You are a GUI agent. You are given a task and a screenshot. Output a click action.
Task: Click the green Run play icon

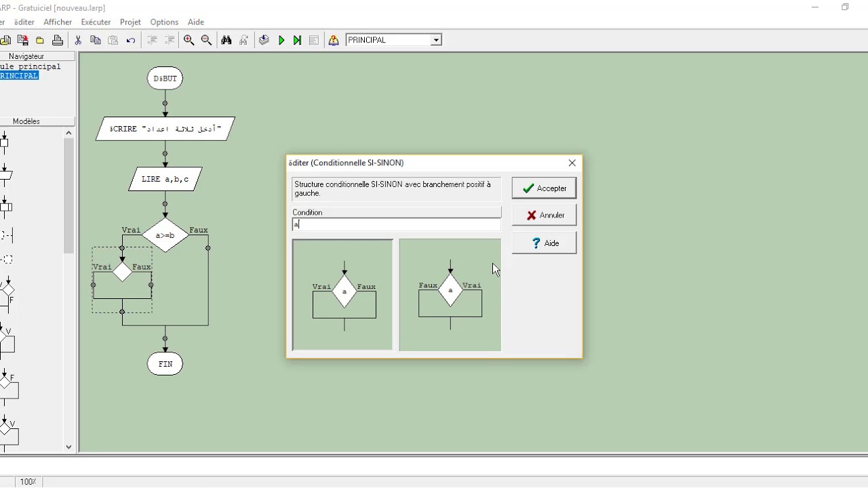click(x=281, y=40)
